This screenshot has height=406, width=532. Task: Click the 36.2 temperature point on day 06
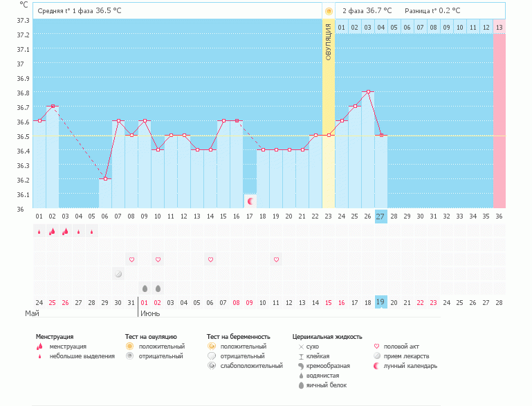(105, 178)
